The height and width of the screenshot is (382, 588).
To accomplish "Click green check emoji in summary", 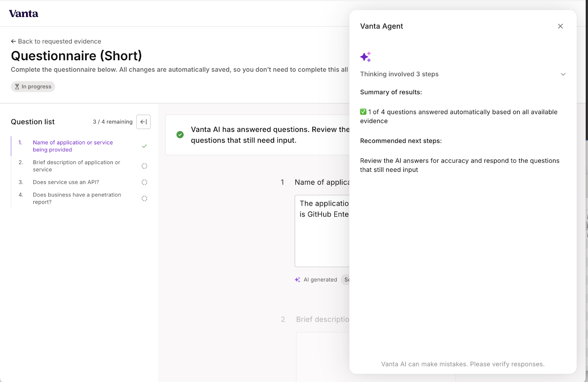I will 363,112.
